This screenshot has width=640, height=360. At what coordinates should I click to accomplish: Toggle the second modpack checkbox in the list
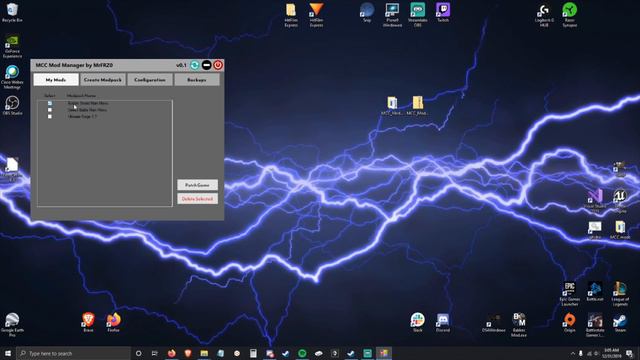point(50,110)
